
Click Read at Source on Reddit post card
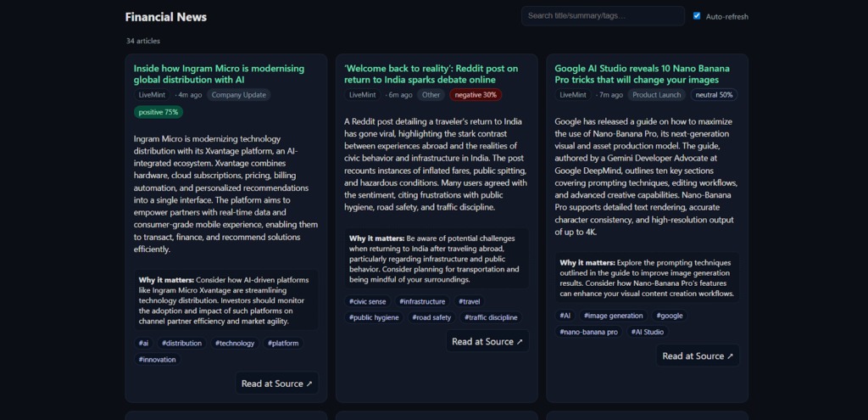click(x=487, y=341)
